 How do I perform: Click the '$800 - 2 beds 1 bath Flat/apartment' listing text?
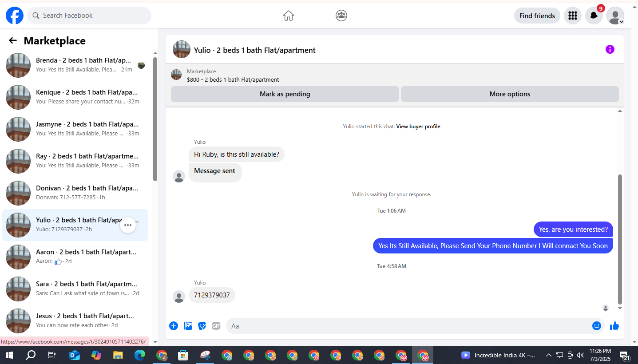(x=233, y=80)
